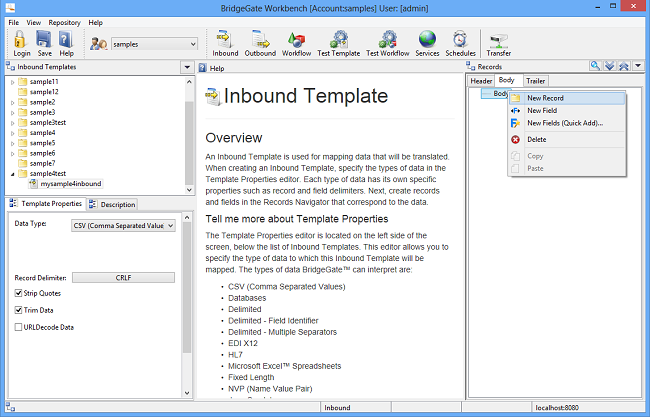The image size is (650, 417).
Task: Click the Login padlock icon
Action: coord(20,40)
